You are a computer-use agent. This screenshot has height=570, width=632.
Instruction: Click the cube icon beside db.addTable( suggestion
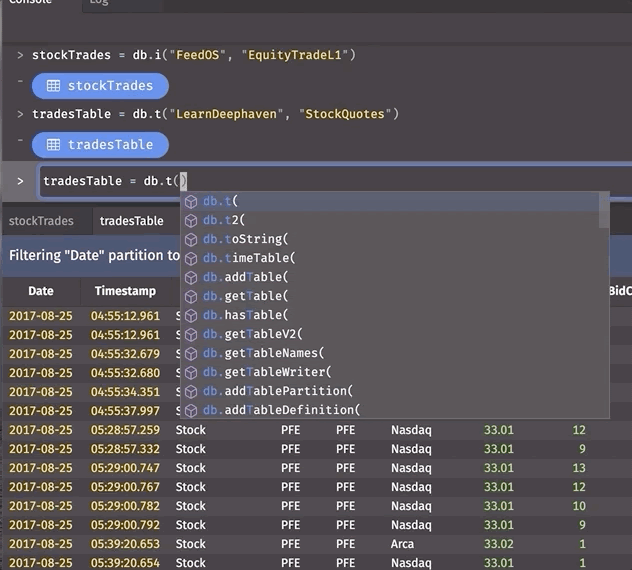pos(191,278)
